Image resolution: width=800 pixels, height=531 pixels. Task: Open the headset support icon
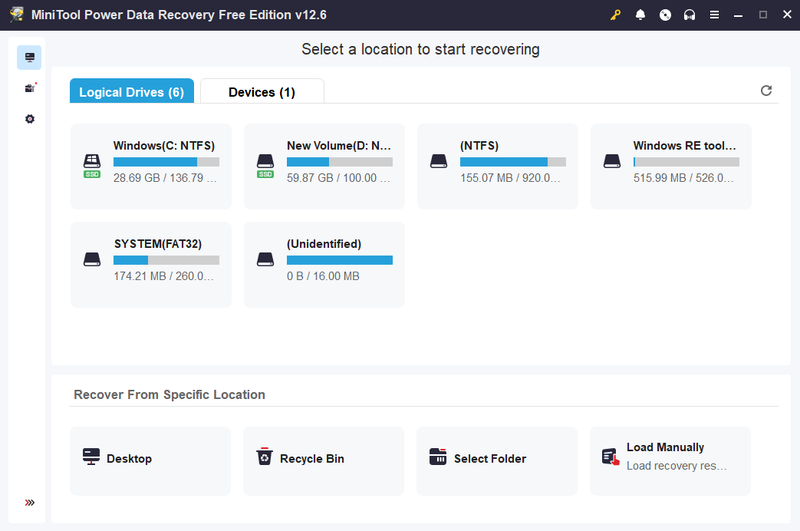click(x=689, y=15)
